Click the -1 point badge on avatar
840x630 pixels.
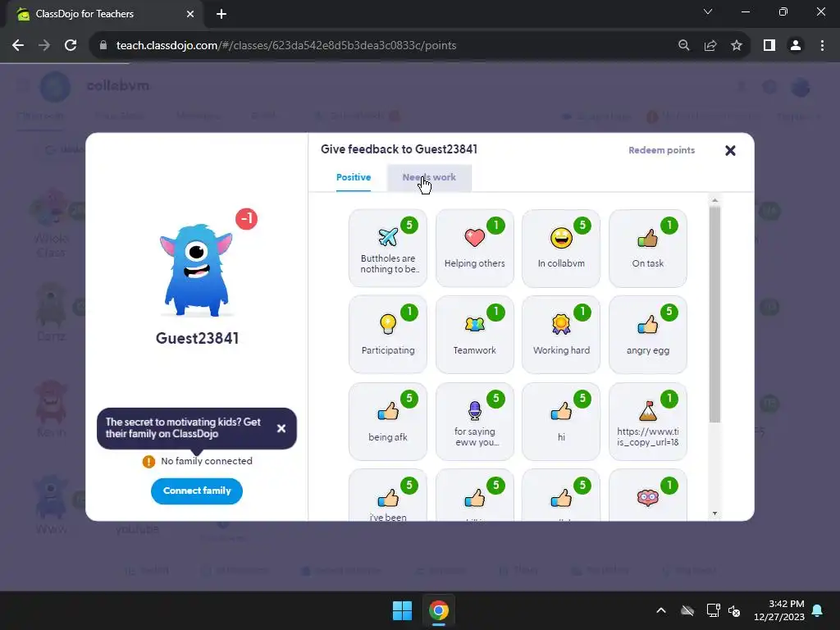(246, 218)
